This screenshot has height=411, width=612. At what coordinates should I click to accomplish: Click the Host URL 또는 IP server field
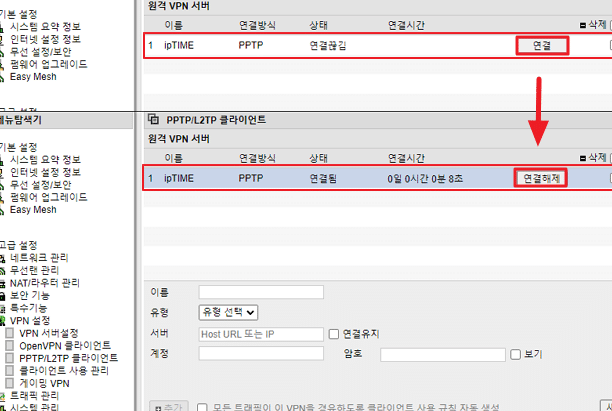coord(261,334)
